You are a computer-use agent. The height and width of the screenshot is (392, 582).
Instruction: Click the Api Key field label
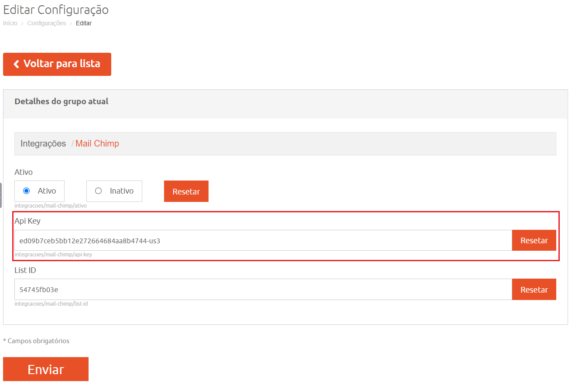tap(27, 221)
